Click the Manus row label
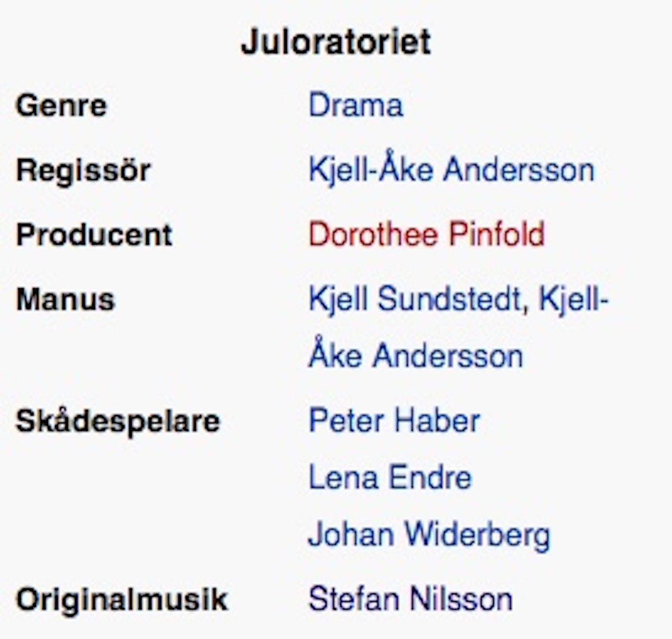The height and width of the screenshot is (639, 672). [66, 298]
